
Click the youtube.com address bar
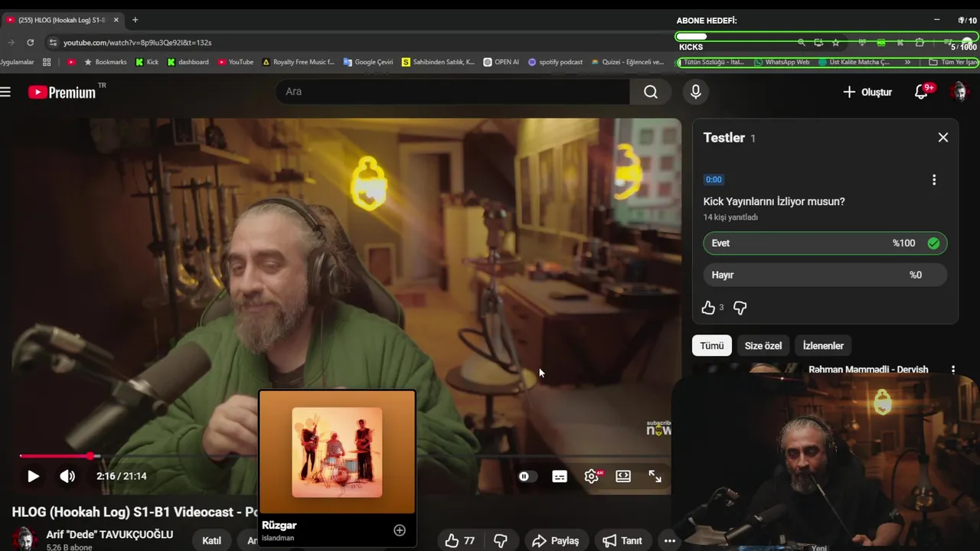coord(138,43)
